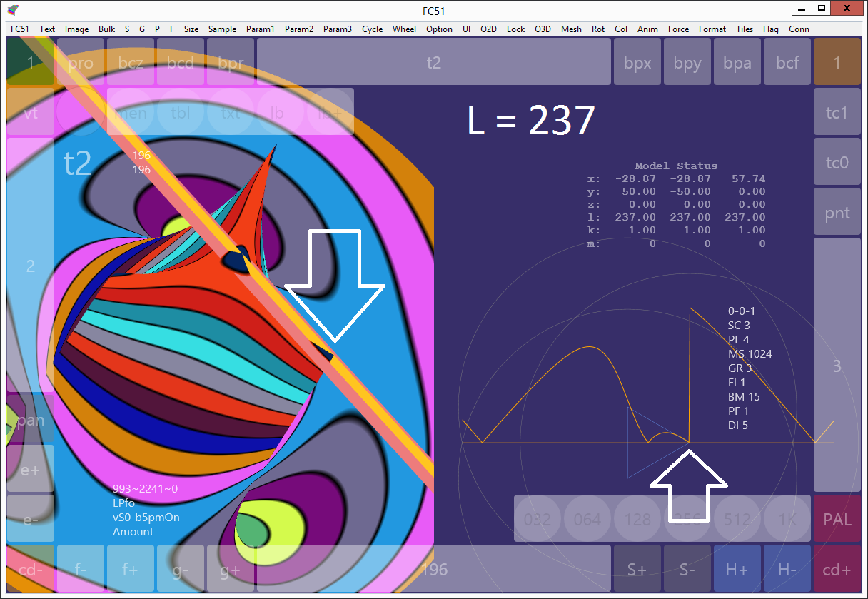This screenshot has height=599, width=868.
Task: Click the cd- button
Action: pyautogui.click(x=31, y=569)
